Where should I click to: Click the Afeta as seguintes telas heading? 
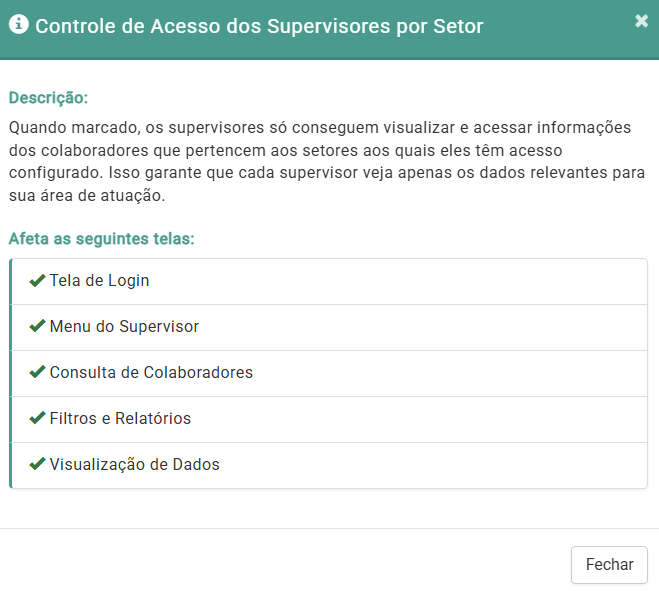click(101, 239)
